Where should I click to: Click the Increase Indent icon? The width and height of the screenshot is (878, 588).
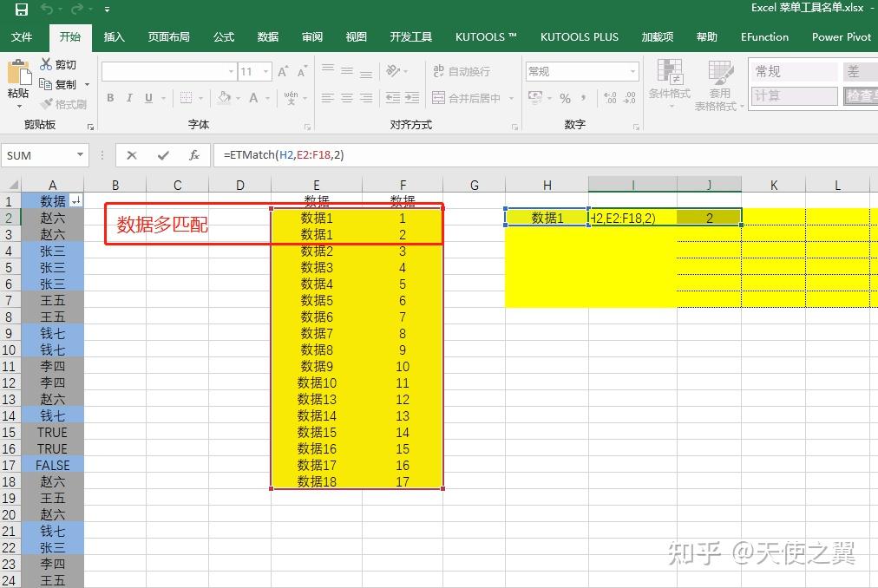[x=412, y=98]
